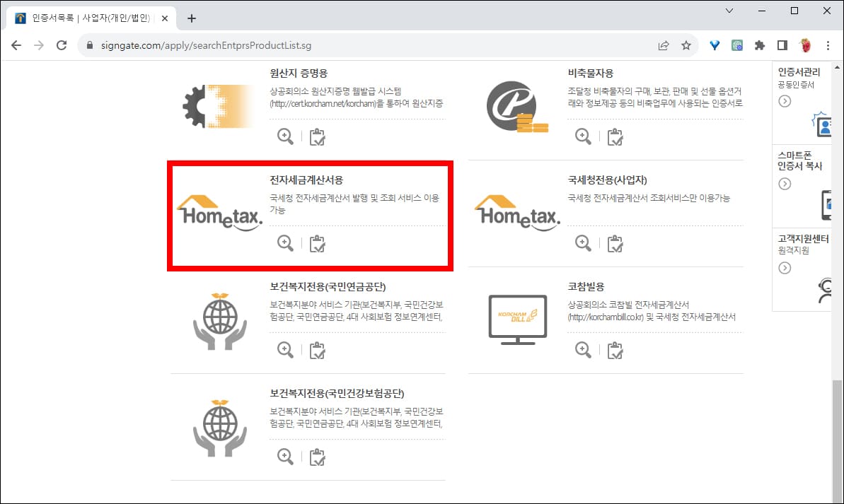Click the clipboard apply icon under 코참빌용
This screenshot has height=504, width=844.
click(x=615, y=349)
